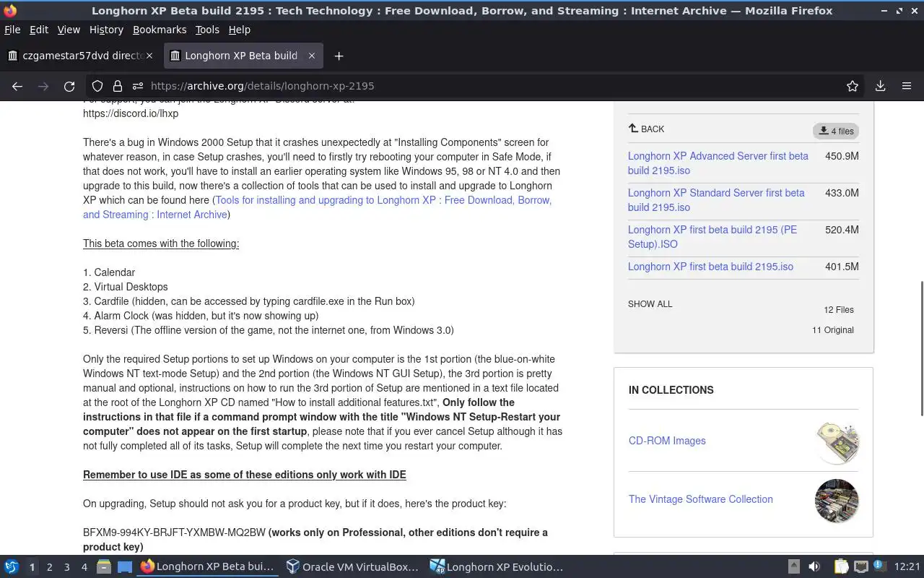
Task: Open a new tab with the plus icon
Action: 339,56
